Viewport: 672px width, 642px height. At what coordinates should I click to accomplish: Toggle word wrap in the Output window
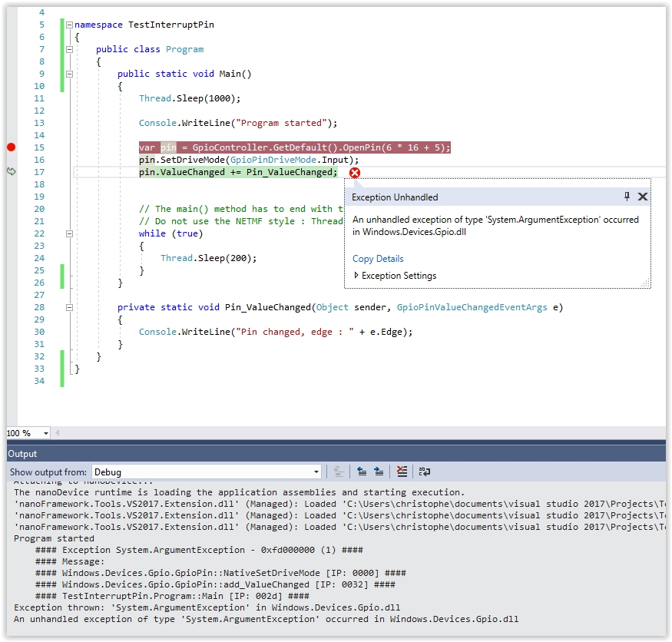(x=425, y=471)
